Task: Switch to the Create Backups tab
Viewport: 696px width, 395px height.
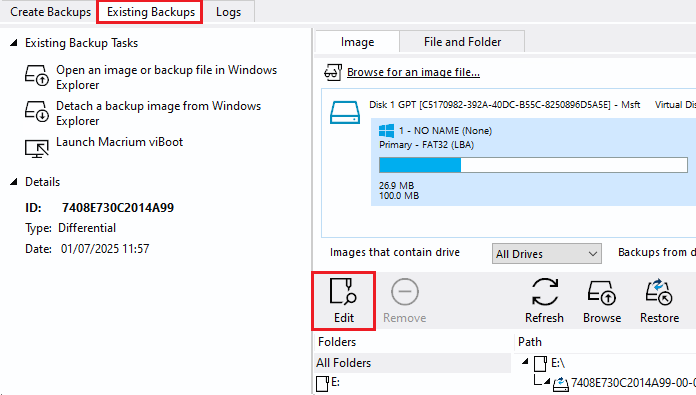Action: click(50, 12)
